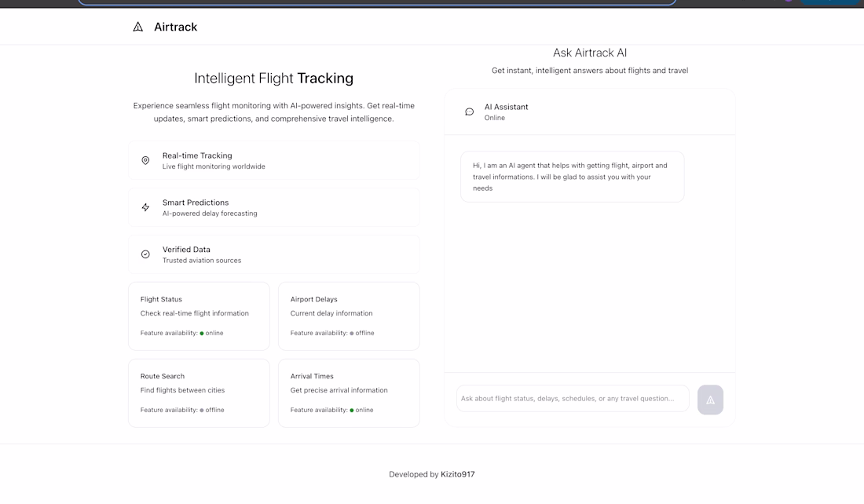Select the Route Search feature card

click(x=199, y=393)
